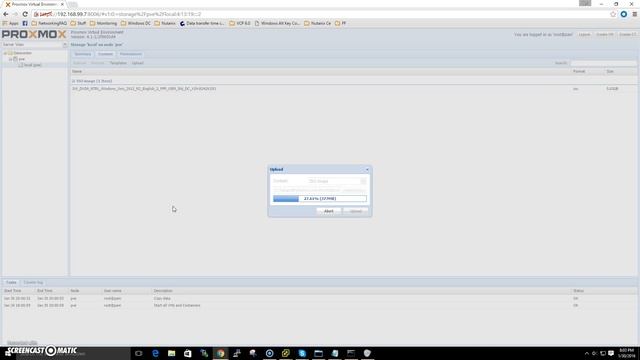Select the Copy data task row

(x=320, y=298)
